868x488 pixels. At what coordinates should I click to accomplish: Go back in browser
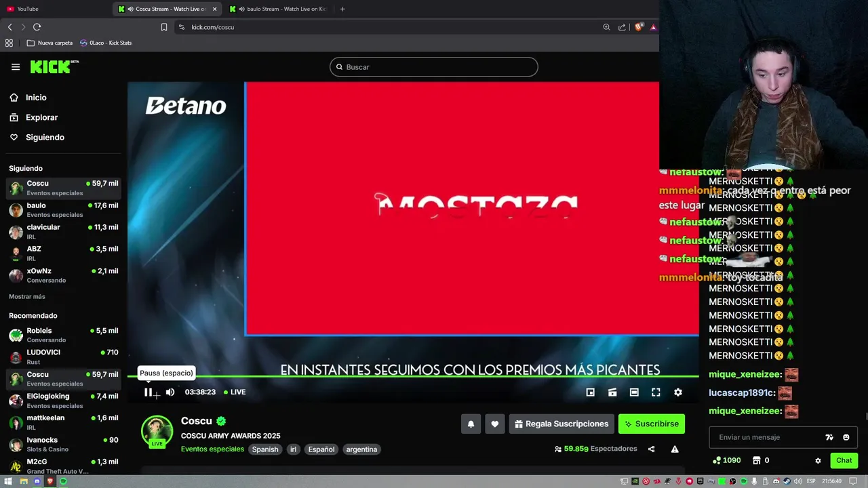click(9, 27)
